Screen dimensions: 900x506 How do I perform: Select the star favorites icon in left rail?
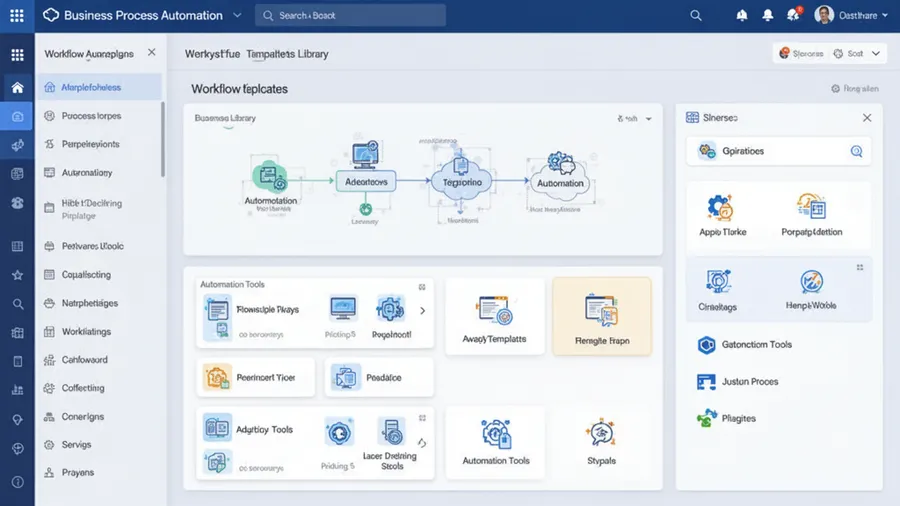(x=17, y=275)
